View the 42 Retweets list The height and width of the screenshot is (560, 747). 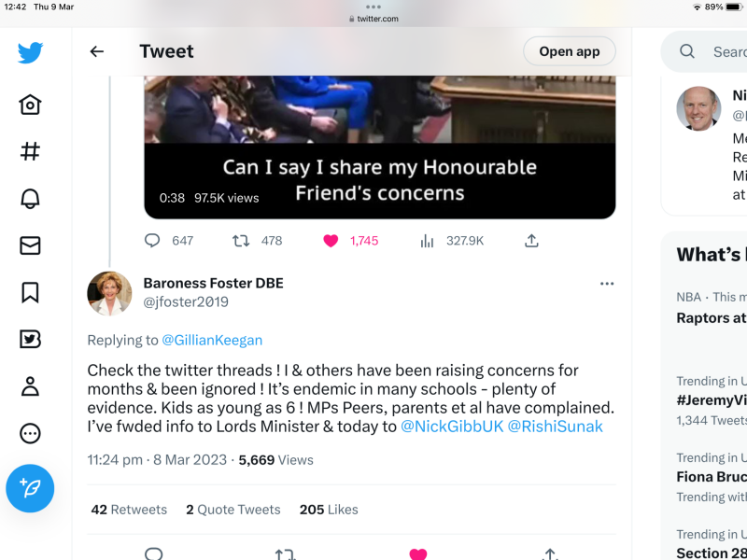click(x=129, y=510)
